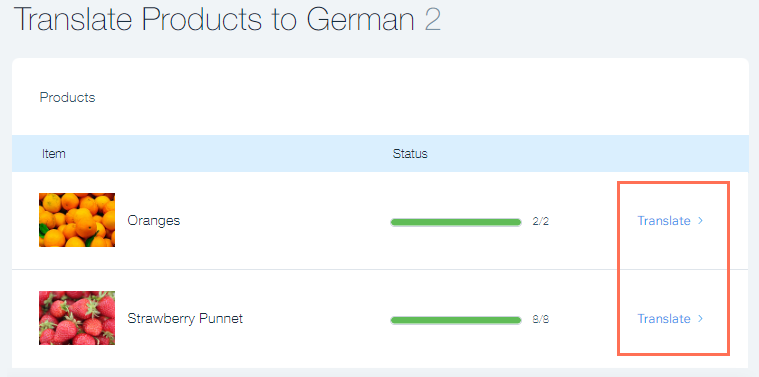
Task: Click the product count 2 in the title
Action: pyautogui.click(x=432, y=19)
